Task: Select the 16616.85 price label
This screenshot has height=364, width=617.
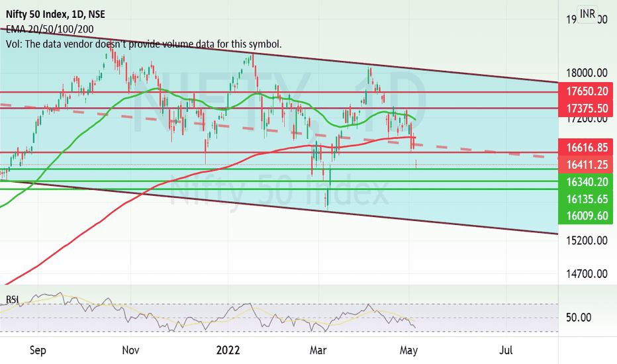Action: coord(585,148)
